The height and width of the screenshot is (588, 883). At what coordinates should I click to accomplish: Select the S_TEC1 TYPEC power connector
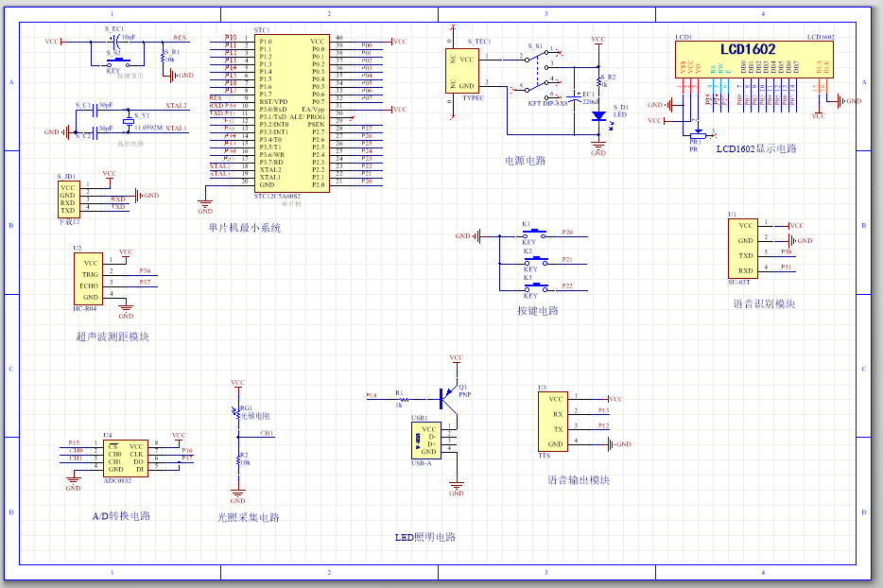click(462, 71)
